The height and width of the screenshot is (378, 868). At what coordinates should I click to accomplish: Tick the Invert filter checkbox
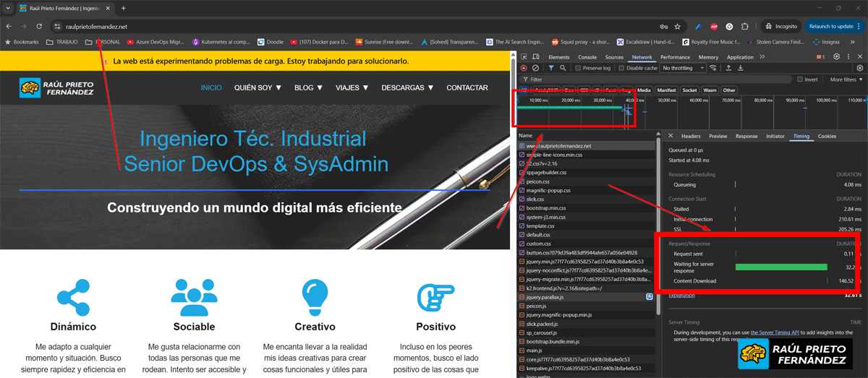pos(800,80)
